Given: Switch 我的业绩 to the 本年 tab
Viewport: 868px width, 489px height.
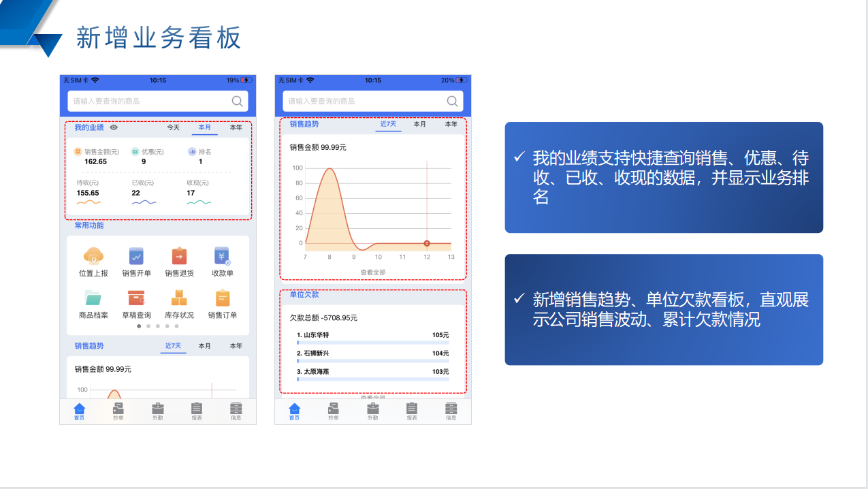Looking at the screenshot, I should coord(236,127).
